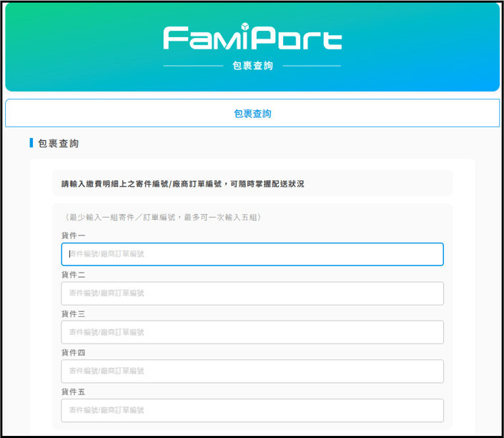Viewport: 504px width, 438px height.
Task: Click the 貨件二 label
Action: pyautogui.click(x=73, y=275)
